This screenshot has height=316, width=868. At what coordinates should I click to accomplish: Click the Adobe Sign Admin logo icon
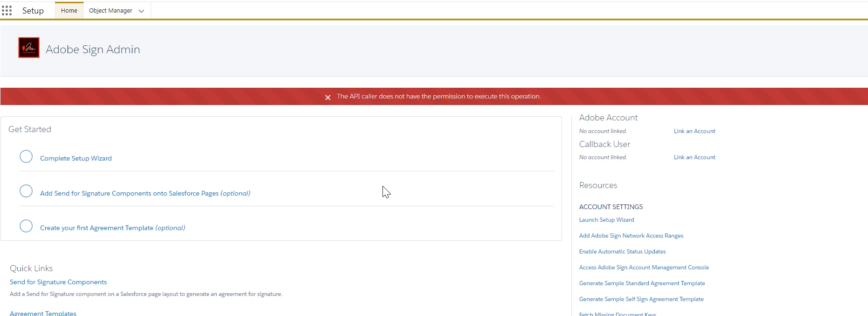(x=29, y=48)
